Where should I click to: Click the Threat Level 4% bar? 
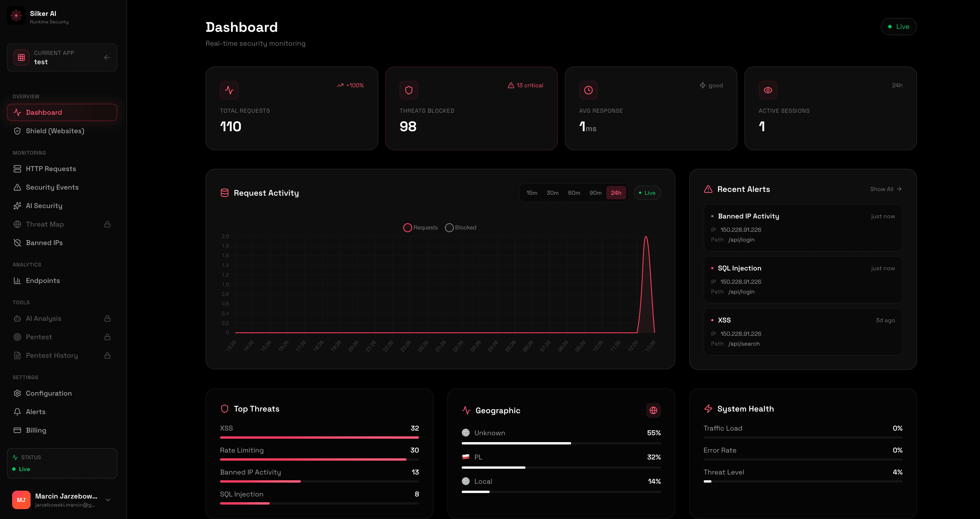tap(803, 481)
